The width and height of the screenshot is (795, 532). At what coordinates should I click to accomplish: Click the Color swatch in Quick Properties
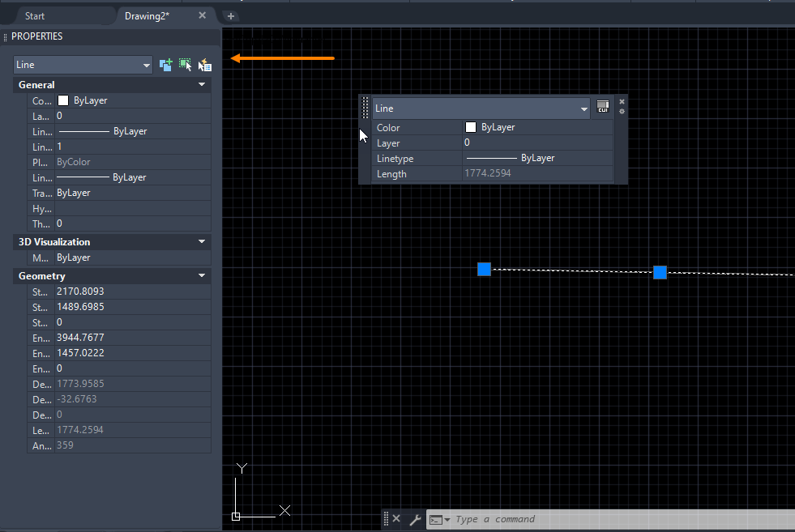[471, 127]
